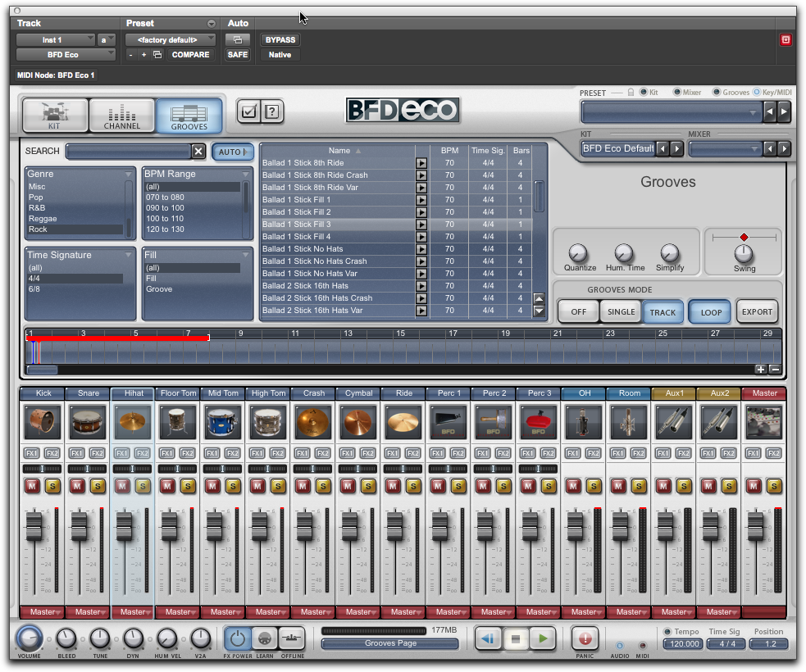Expand the BPM Range filter dropdown arrow

click(x=245, y=175)
